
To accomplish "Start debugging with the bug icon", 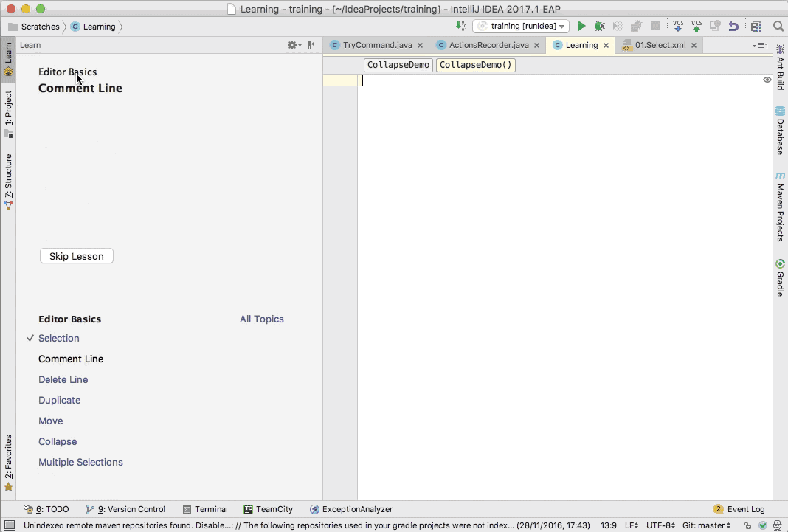I will click(x=599, y=26).
